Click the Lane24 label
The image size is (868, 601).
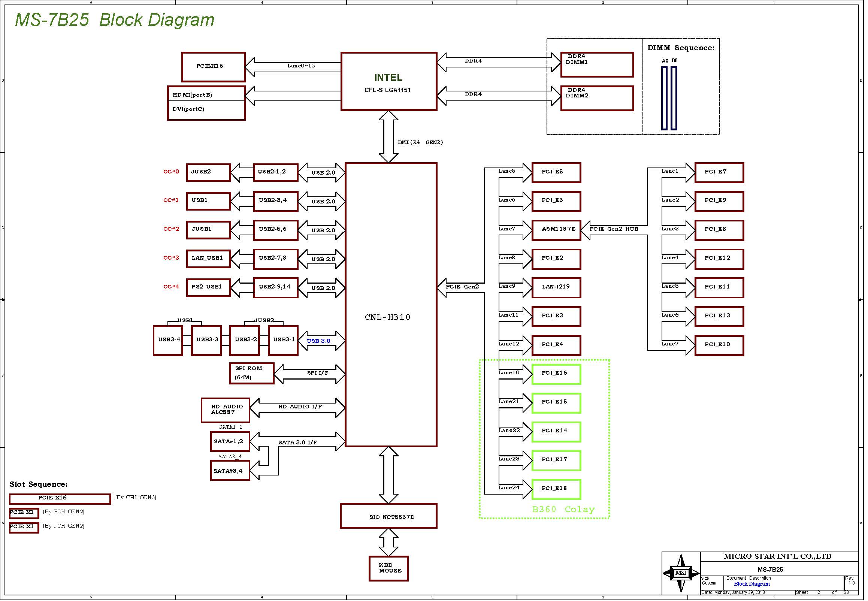pyautogui.click(x=509, y=487)
